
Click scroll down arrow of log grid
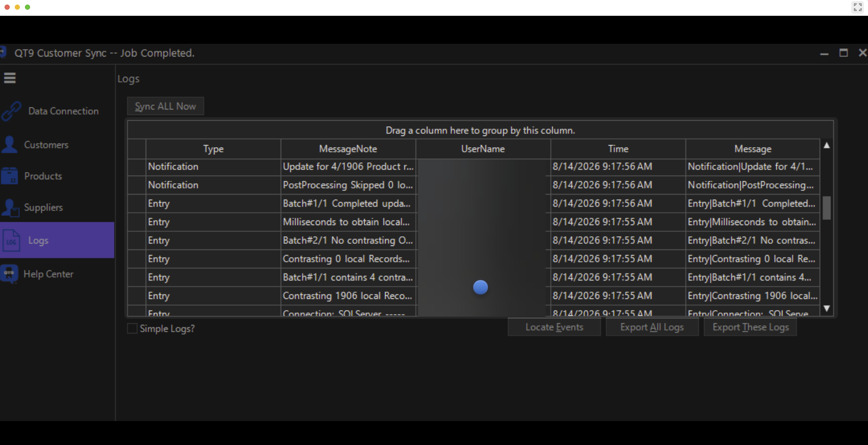pyautogui.click(x=827, y=309)
